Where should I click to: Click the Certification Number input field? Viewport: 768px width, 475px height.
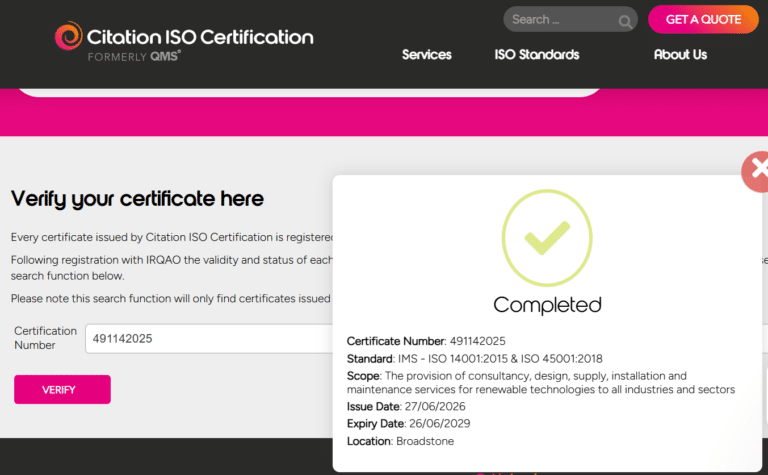(209, 338)
